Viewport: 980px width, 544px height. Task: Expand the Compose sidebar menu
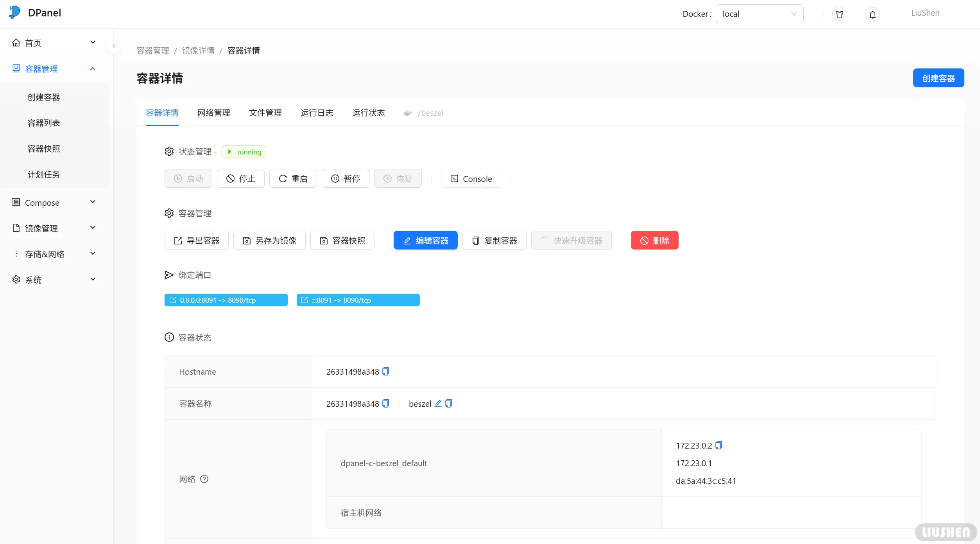tap(54, 203)
